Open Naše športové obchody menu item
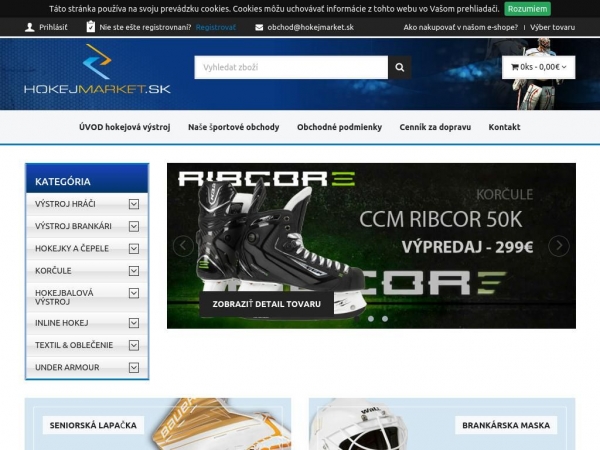600x450 pixels. [233, 127]
